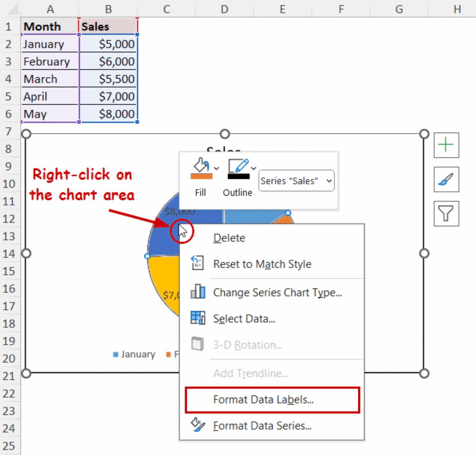Choose Delete from the context menu
Viewport: 476px width, 455px height.
click(229, 237)
